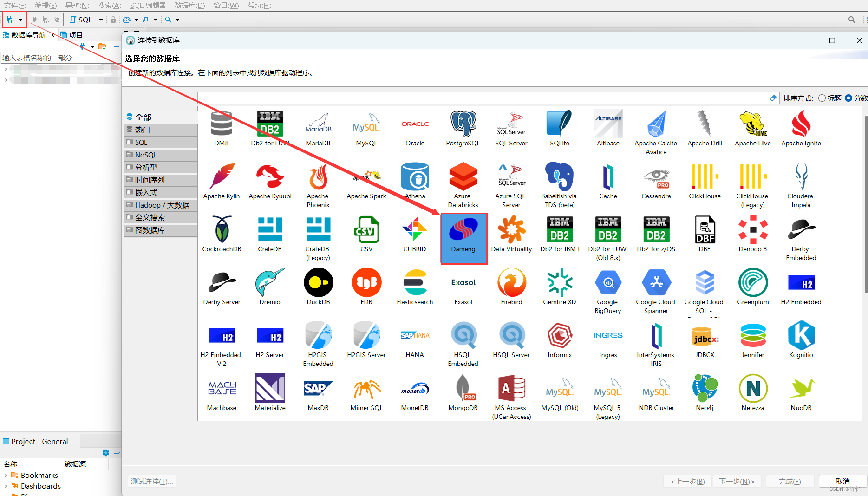Pick the CockroachDB driver

pos(222,235)
